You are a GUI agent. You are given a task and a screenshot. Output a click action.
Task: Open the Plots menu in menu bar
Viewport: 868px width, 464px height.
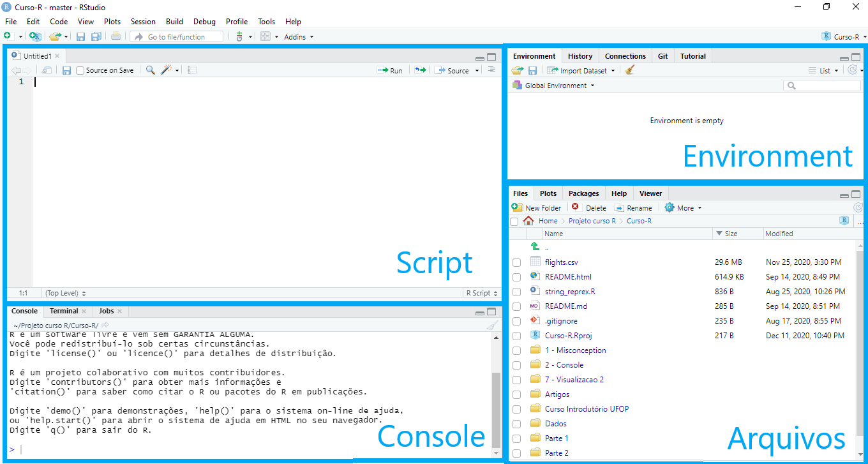tap(112, 22)
